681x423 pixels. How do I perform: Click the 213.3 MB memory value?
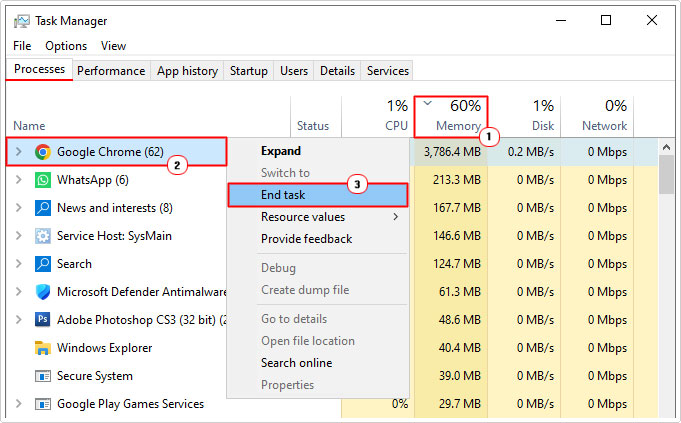pyautogui.click(x=457, y=180)
